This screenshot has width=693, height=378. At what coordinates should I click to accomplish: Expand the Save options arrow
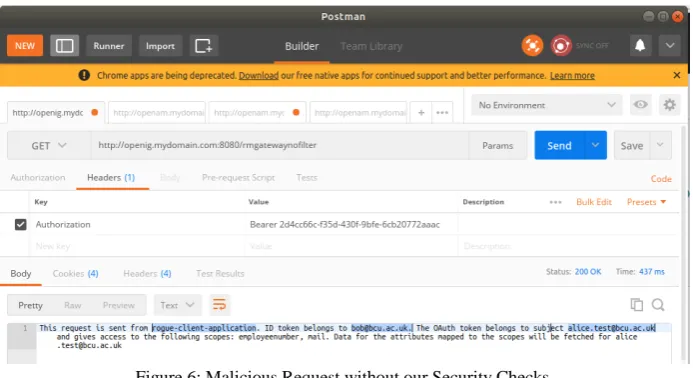660,145
